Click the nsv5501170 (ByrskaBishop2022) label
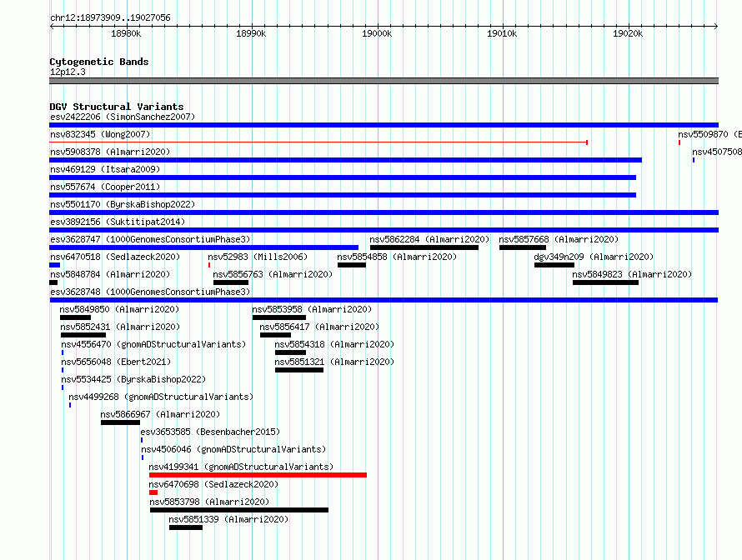The height and width of the screenshot is (560, 742). click(x=123, y=204)
